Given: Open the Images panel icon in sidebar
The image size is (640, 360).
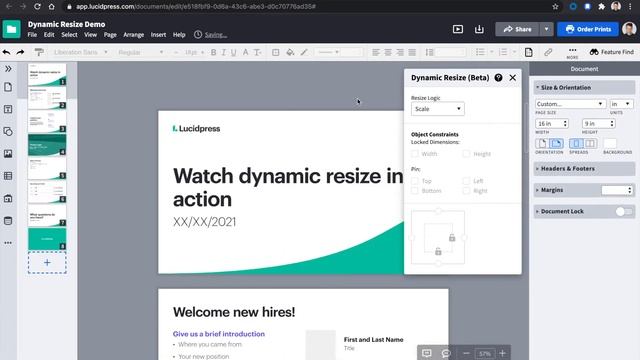Looking at the screenshot, I should (8, 153).
